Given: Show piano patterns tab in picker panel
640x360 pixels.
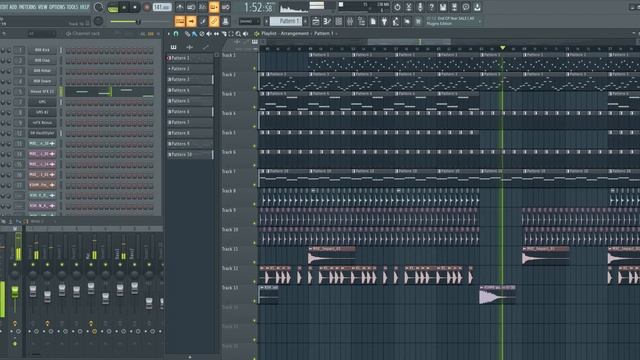Looking at the screenshot, I should click(x=173, y=47).
